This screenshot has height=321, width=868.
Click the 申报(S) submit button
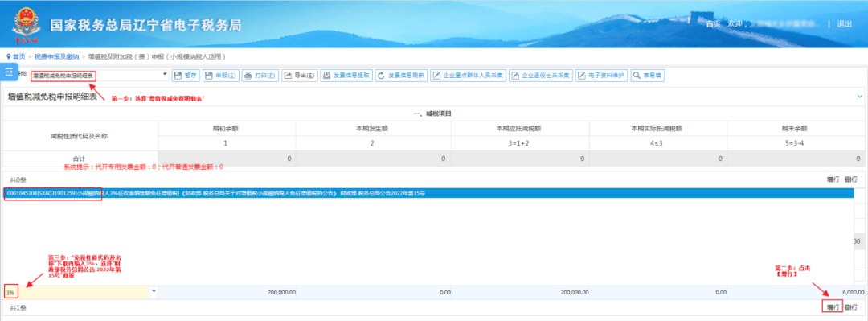click(x=221, y=76)
